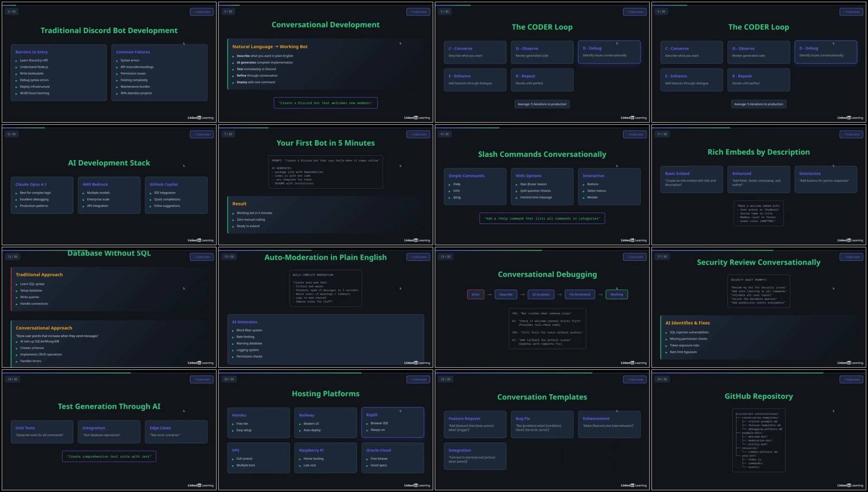The height and width of the screenshot is (492, 868).
Task: Click Fullscreen on the AI Development Stack slide
Action: click(202, 134)
